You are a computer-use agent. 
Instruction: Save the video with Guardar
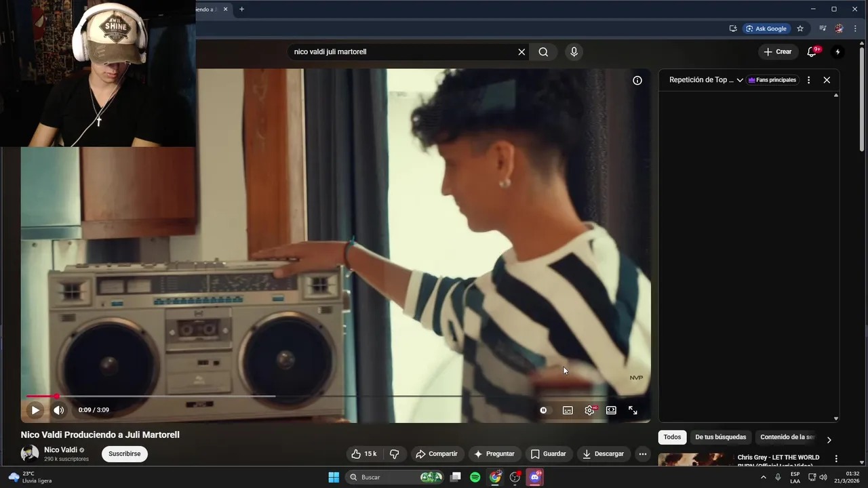[x=548, y=454]
